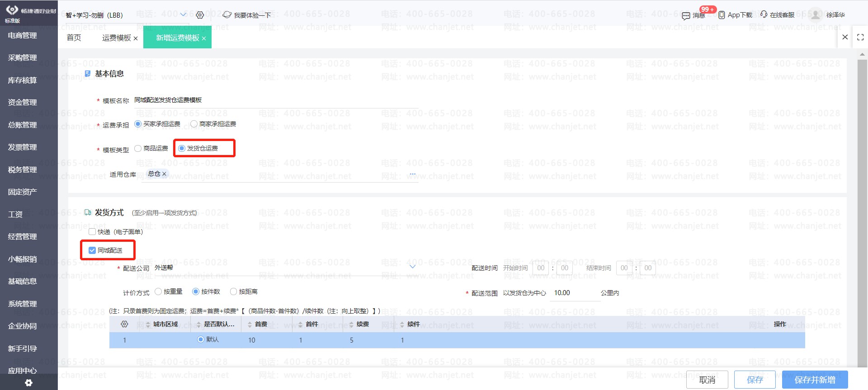
Task: Open the 消息 message bubble icon
Action: [x=686, y=16]
